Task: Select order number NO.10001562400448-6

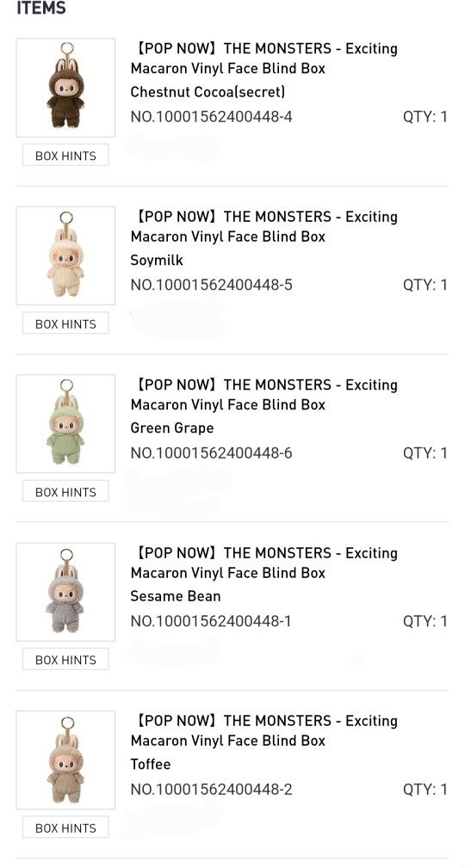Action: pyautogui.click(x=211, y=453)
